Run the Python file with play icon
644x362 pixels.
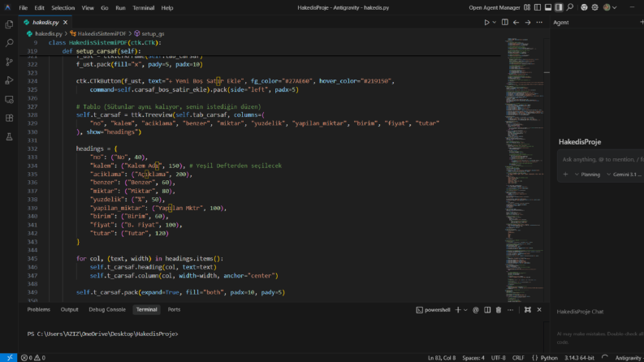486,23
